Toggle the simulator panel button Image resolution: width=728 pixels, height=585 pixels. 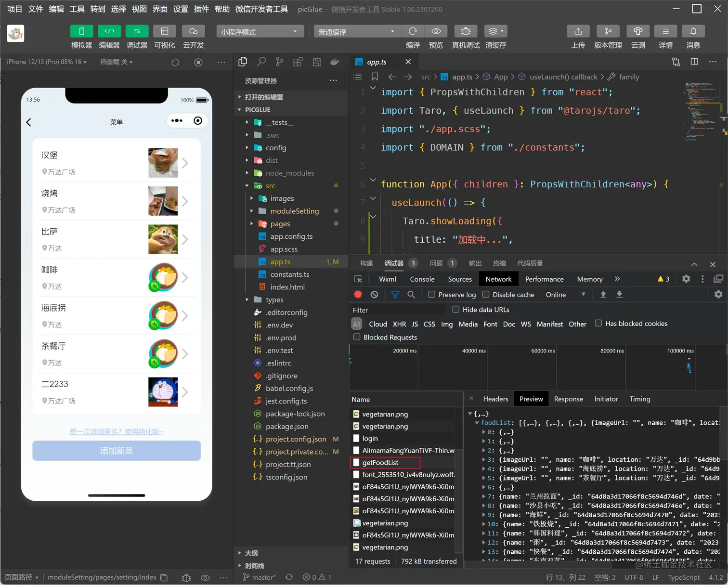coord(81,31)
